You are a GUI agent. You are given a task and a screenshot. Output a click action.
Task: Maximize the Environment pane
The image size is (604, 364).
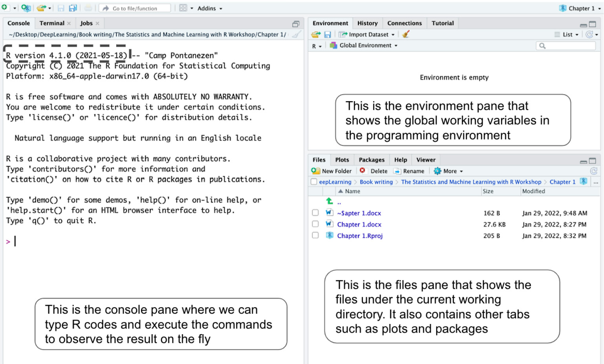[x=593, y=24]
